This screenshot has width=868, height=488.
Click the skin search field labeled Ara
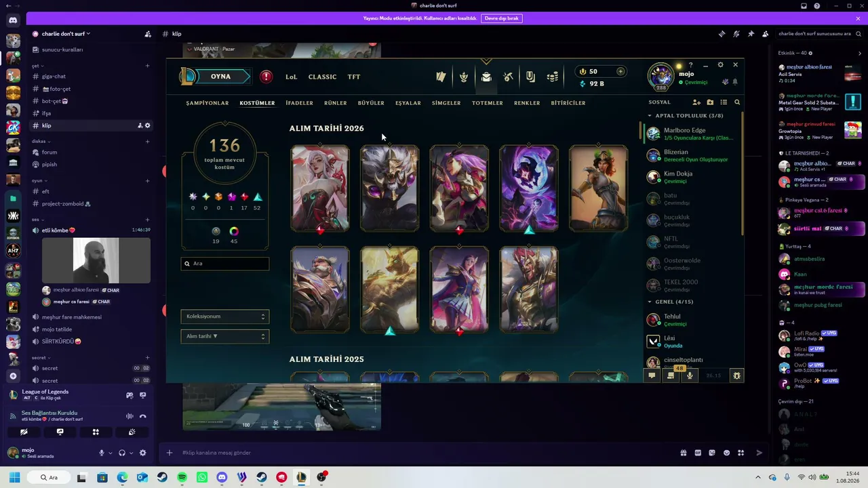point(225,264)
